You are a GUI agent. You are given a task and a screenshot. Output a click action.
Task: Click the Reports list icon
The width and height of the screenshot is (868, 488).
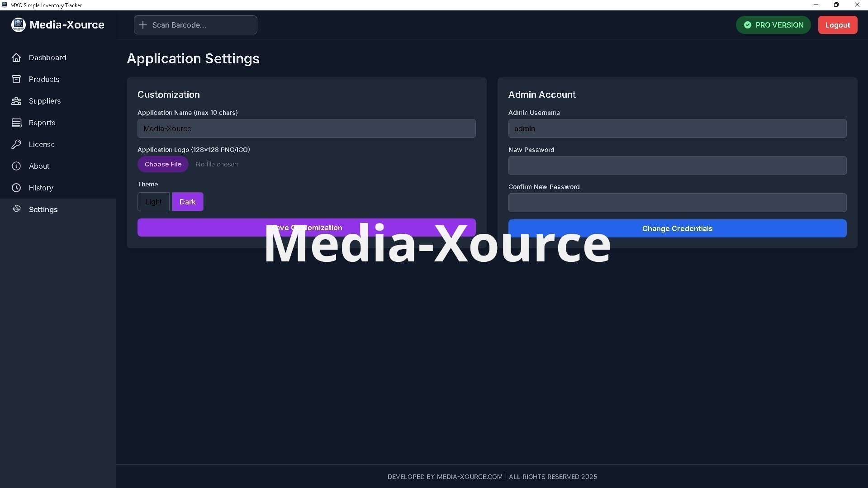point(16,123)
